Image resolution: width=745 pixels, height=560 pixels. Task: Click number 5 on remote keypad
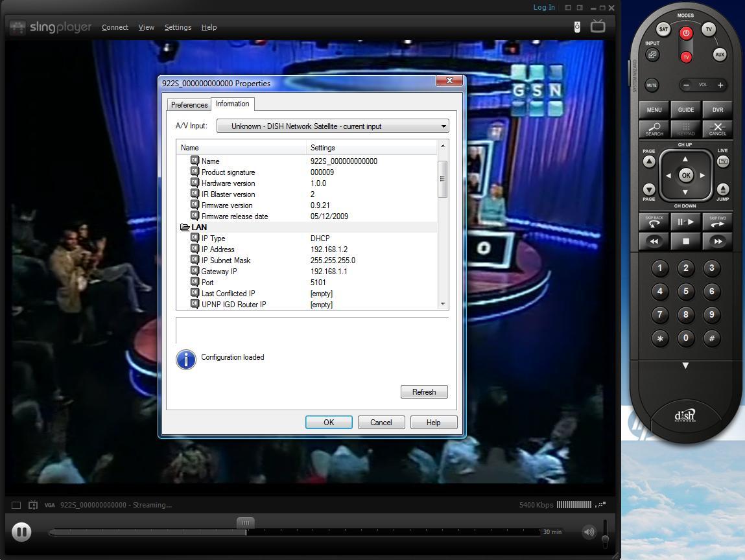pos(685,291)
